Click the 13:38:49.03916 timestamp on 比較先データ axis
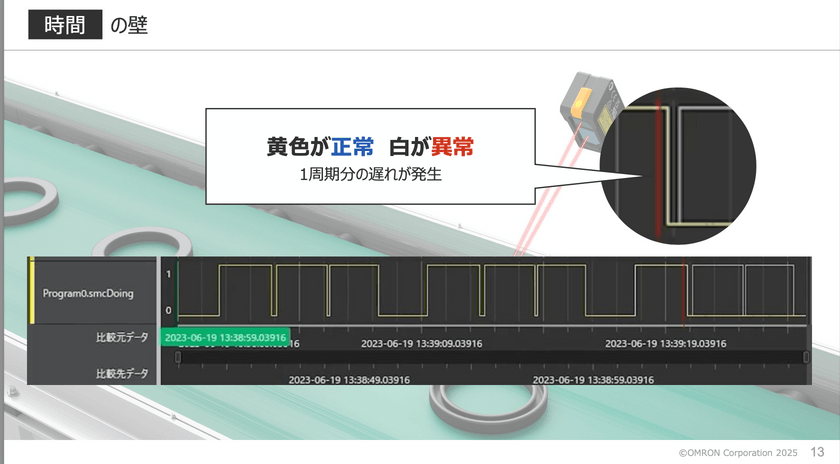The height and width of the screenshot is (464, 840). 349,380
